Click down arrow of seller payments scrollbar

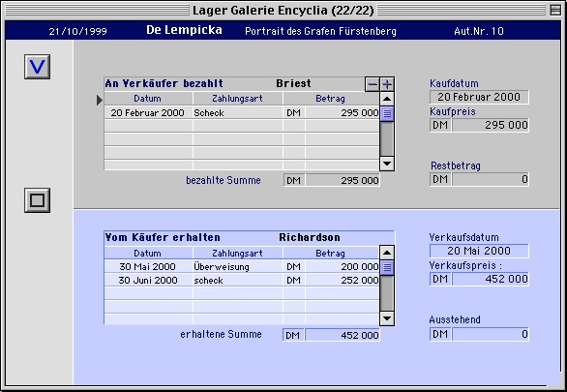point(387,164)
